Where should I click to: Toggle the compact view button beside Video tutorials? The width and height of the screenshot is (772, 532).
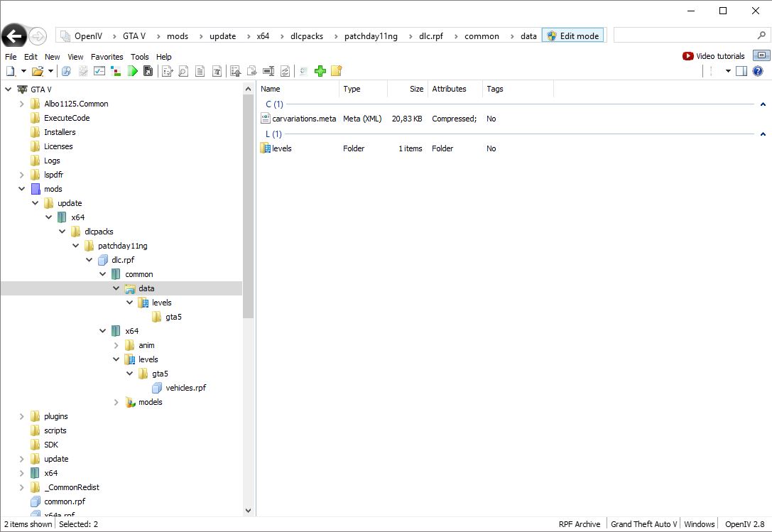tap(761, 56)
